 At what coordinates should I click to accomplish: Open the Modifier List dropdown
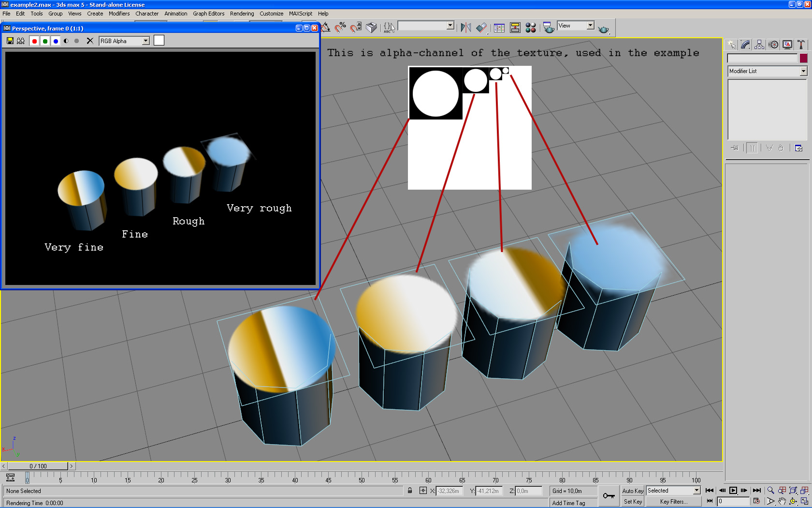coord(803,71)
